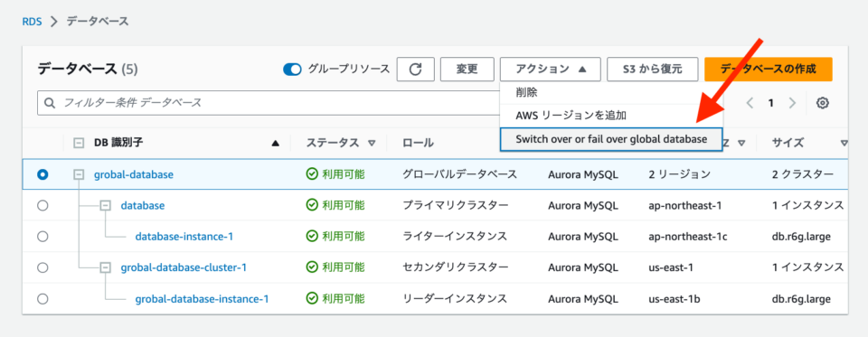
Task: Click page number 1 in pagination
Action: (770, 103)
